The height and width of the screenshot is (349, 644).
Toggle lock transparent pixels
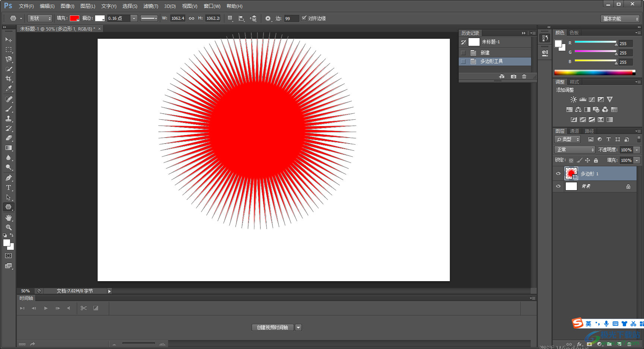(x=571, y=160)
